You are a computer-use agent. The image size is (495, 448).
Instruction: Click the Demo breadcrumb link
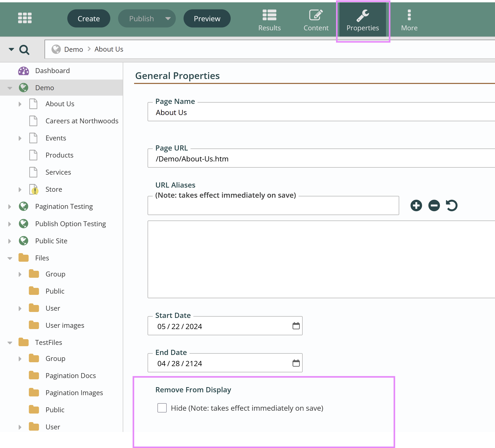click(x=74, y=49)
